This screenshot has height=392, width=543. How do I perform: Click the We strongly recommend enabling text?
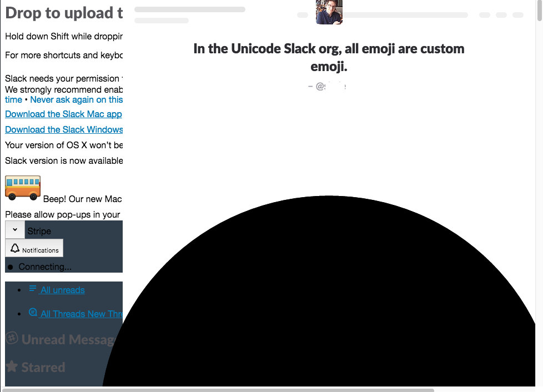click(x=64, y=90)
